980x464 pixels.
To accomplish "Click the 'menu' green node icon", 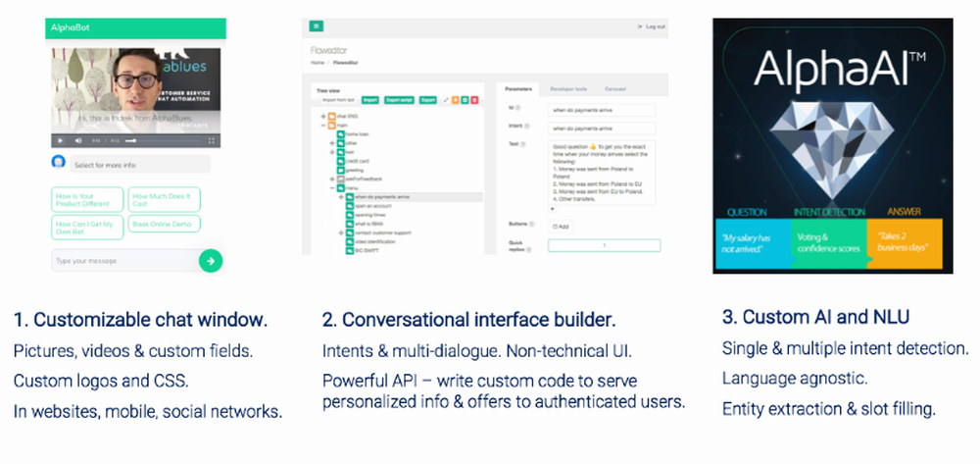I will point(341,188).
